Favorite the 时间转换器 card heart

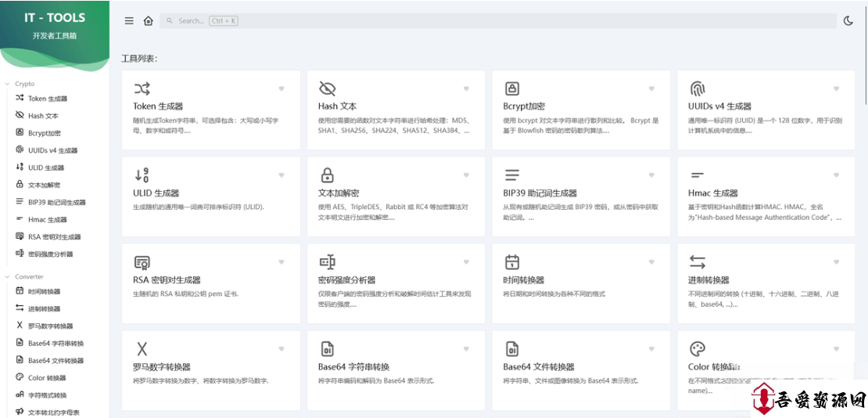click(x=651, y=262)
